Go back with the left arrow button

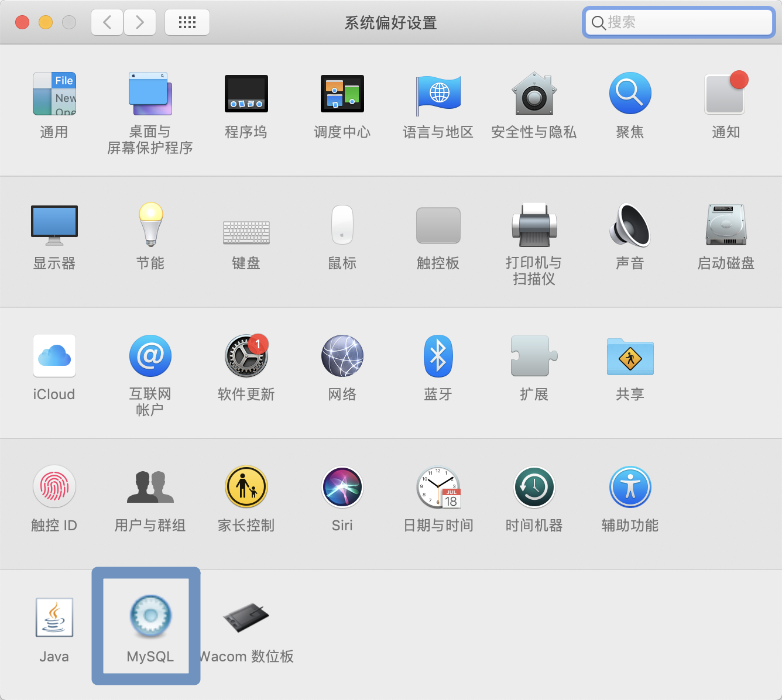click(107, 22)
